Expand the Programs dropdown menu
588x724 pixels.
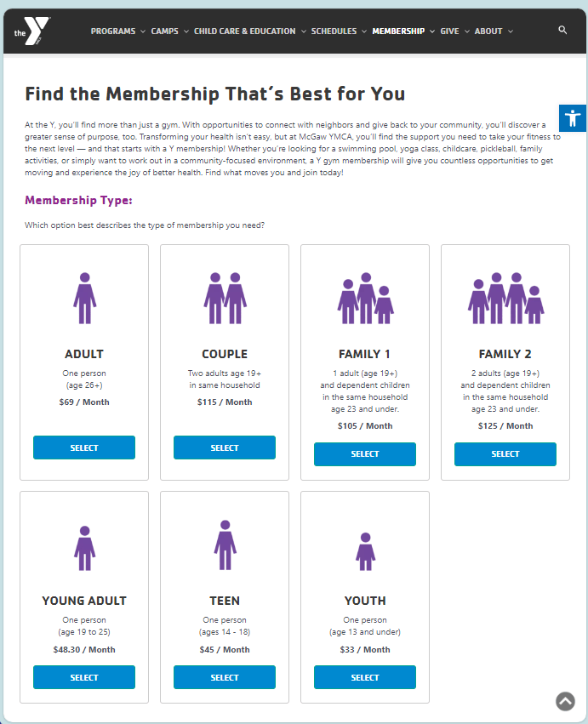tap(117, 31)
